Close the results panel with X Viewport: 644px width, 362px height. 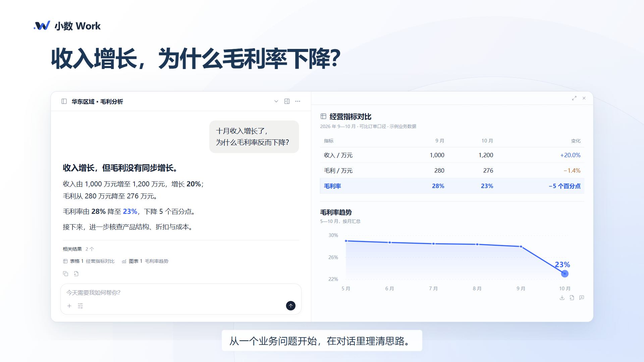[584, 98]
